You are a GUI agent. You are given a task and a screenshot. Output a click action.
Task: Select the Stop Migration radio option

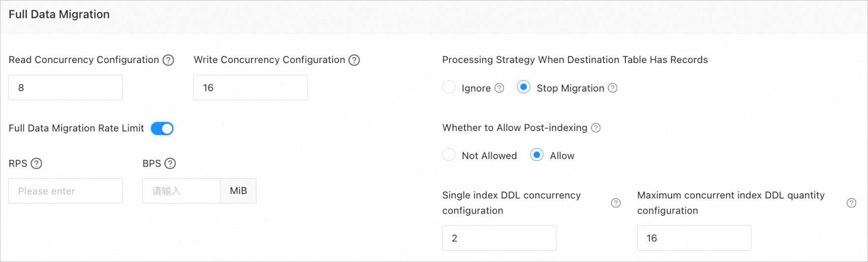[x=524, y=87]
